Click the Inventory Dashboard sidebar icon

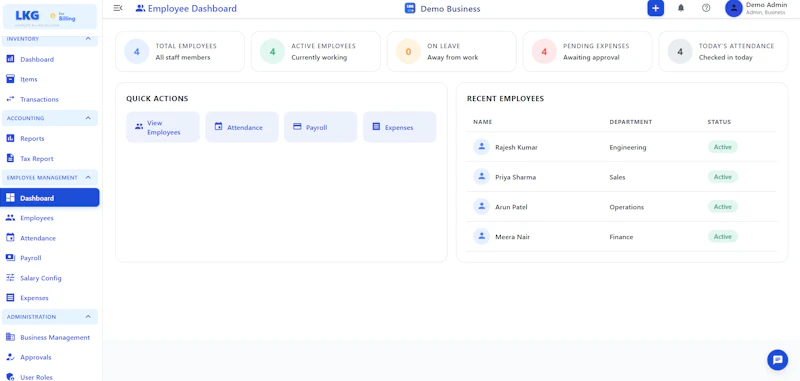click(x=10, y=59)
